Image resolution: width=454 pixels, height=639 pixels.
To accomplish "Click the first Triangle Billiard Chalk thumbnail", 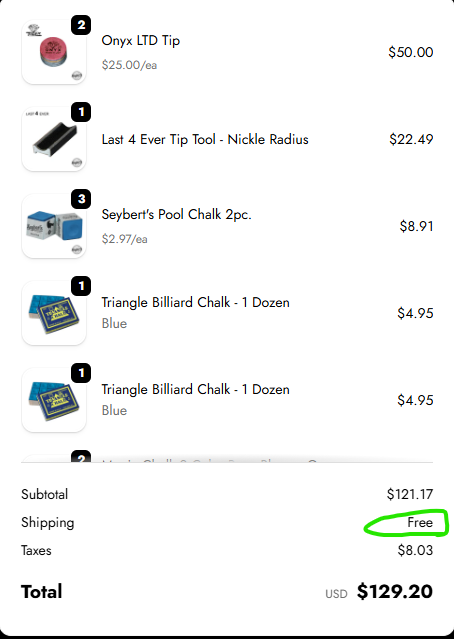I will click(x=54, y=313).
